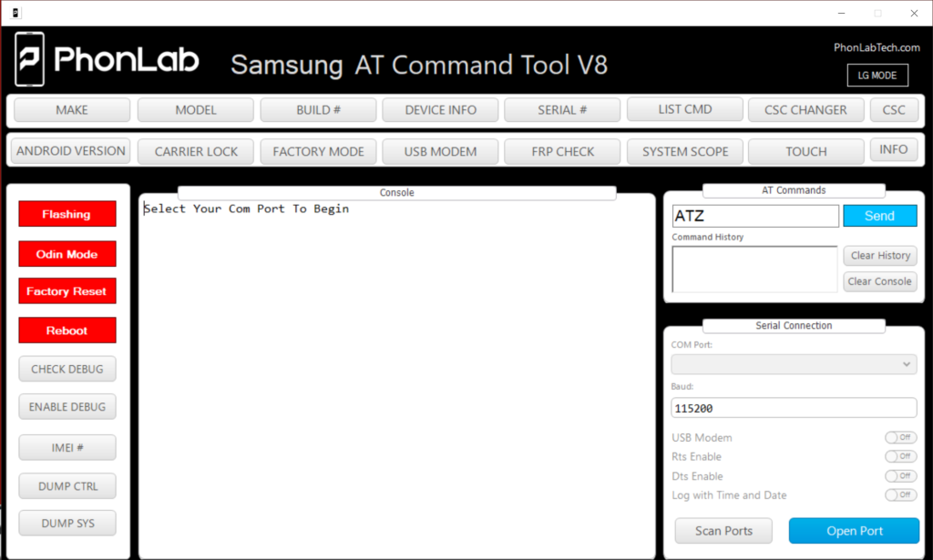Send the AT command
This screenshot has height=560, width=933.
[x=880, y=216]
